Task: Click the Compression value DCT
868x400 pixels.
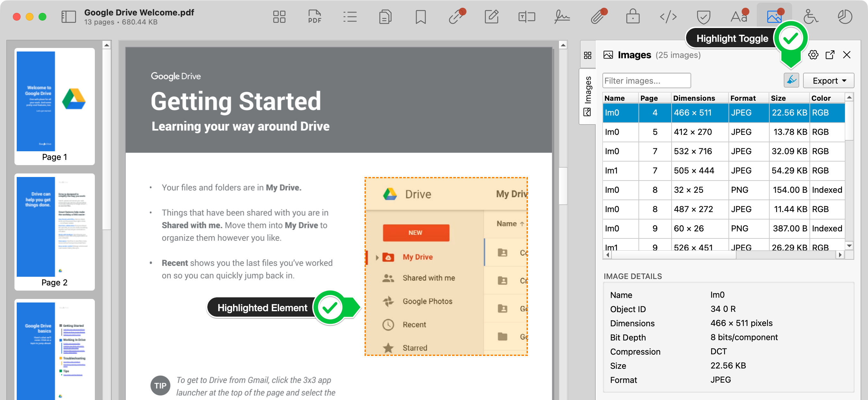Action: pos(719,351)
